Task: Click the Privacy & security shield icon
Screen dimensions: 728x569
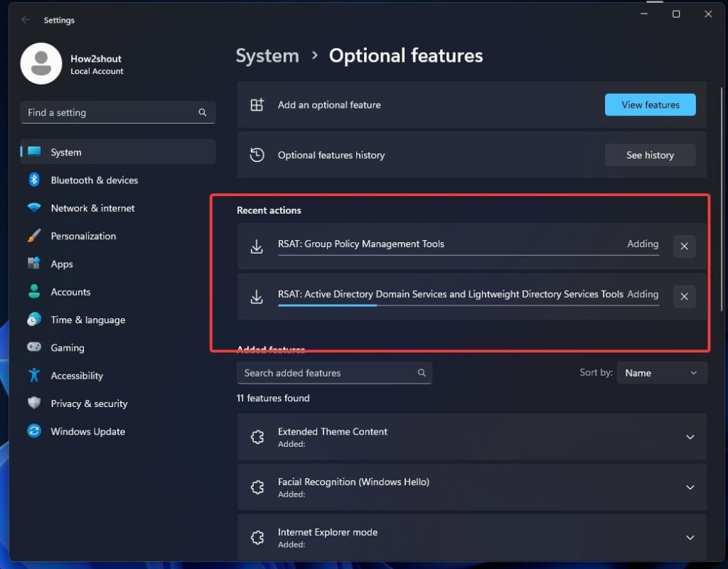Action: (34, 403)
